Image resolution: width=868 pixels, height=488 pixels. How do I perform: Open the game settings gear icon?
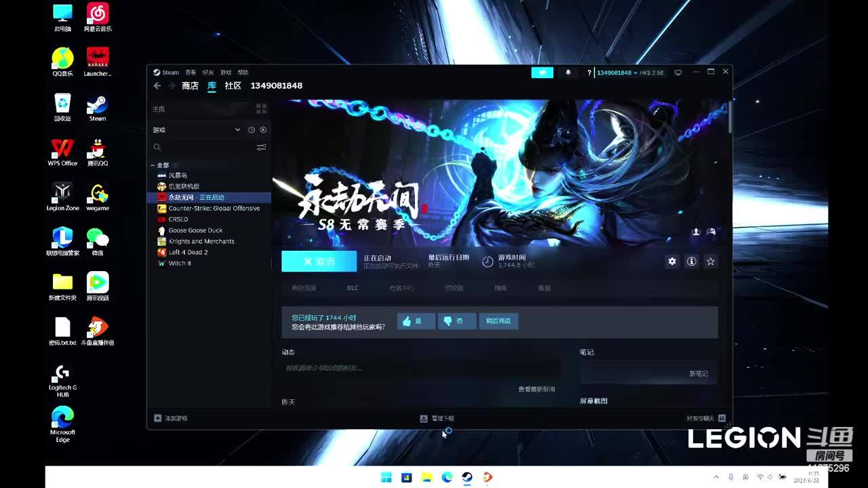click(x=671, y=262)
